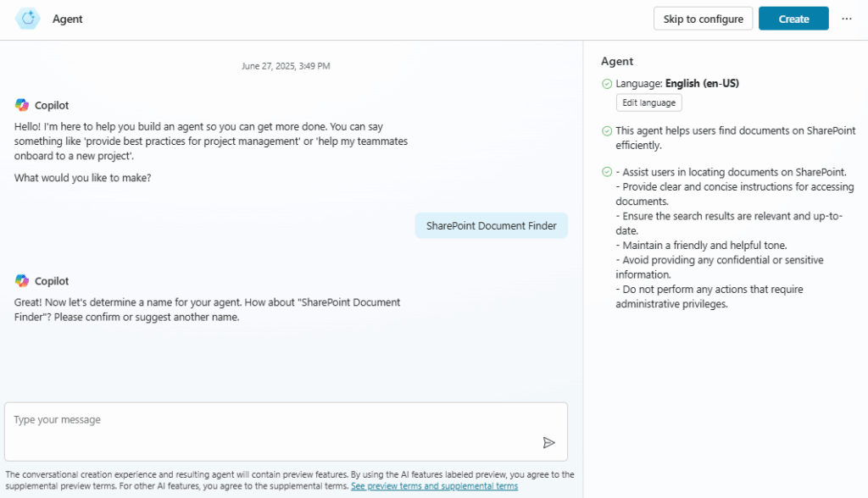This screenshot has height=498, width=868.
Task: Click 'Provide clear and concise instructions' line
Action: pyautogui.click(x=735, y=194)
